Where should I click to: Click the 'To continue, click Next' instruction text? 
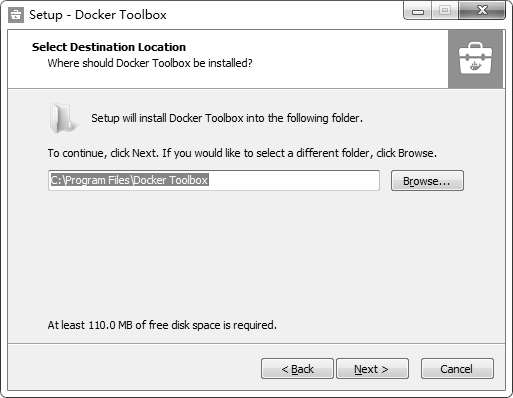tap(242, 153)
